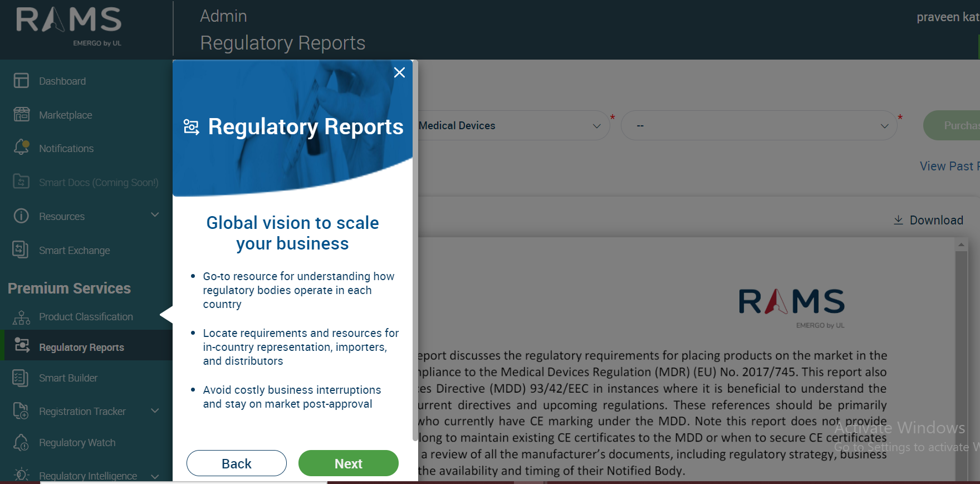Click the praveen username in header
980x484 pixels.
[x=948, y=17]
